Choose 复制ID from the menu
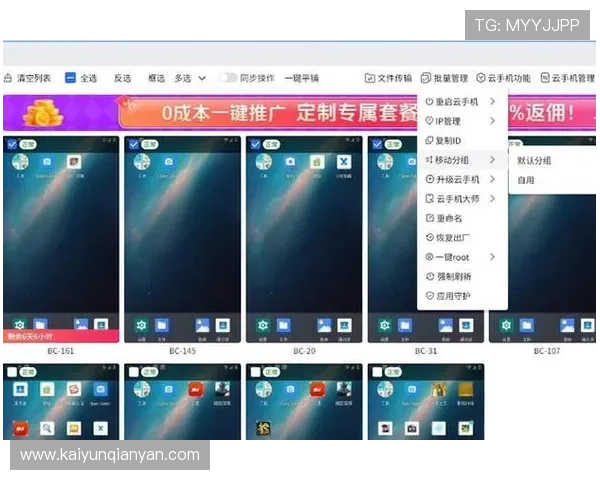Image resolution: width=600 pixels, height=480 pixels. click(x=462, y=140)
